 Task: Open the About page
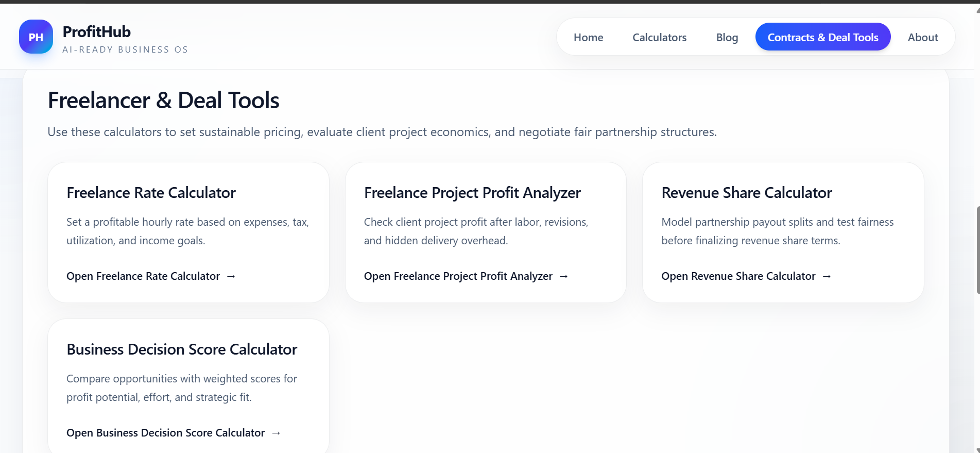point(922,37)
